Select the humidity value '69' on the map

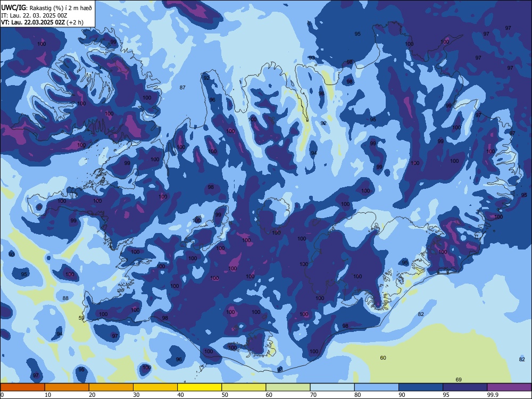(x=459, y=380)
